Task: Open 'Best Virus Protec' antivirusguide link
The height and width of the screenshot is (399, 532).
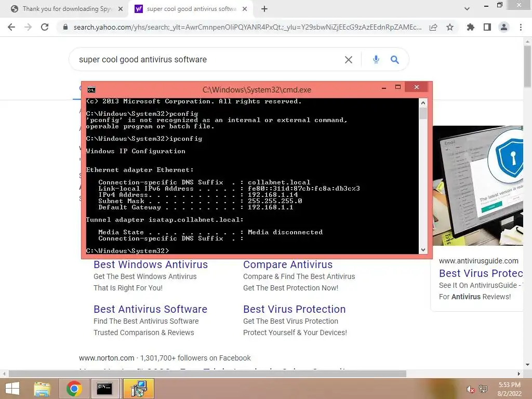Action: pos(481,273)
